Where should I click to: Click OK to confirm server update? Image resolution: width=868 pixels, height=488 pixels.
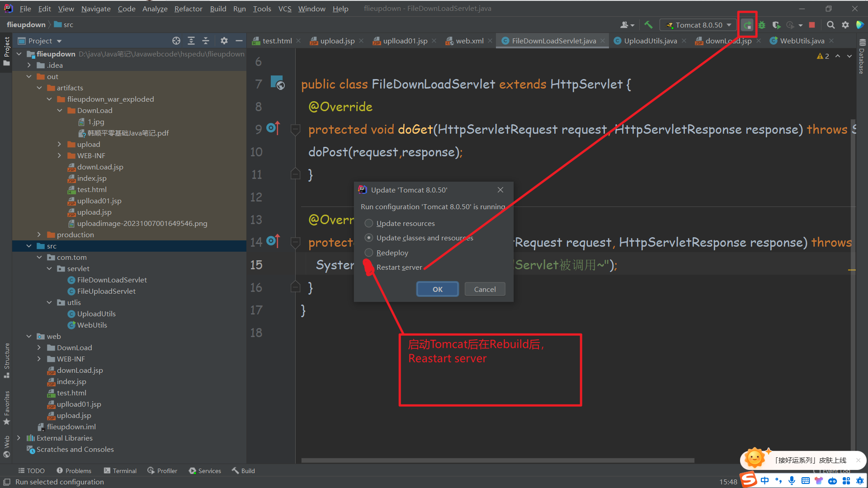coord(437,289)
